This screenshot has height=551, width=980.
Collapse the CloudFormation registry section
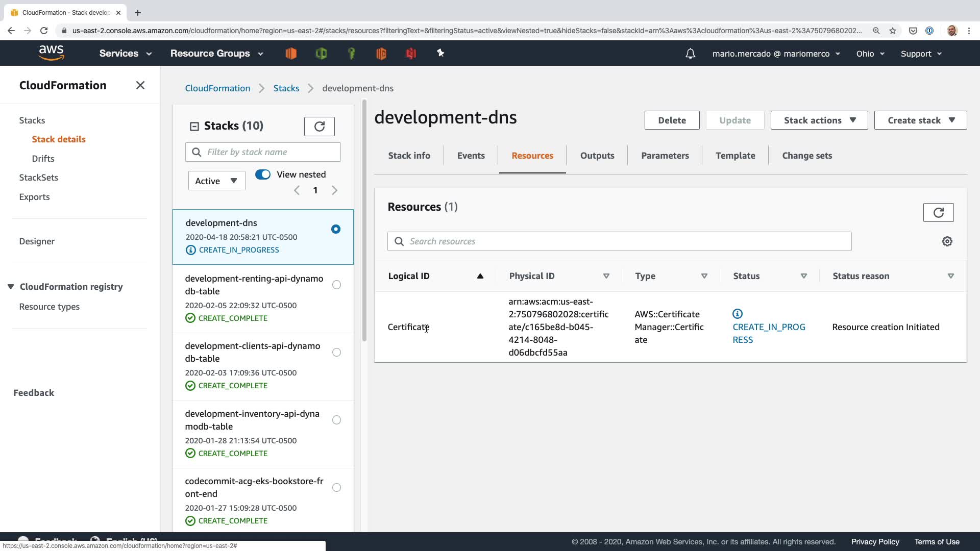(11, 287)
